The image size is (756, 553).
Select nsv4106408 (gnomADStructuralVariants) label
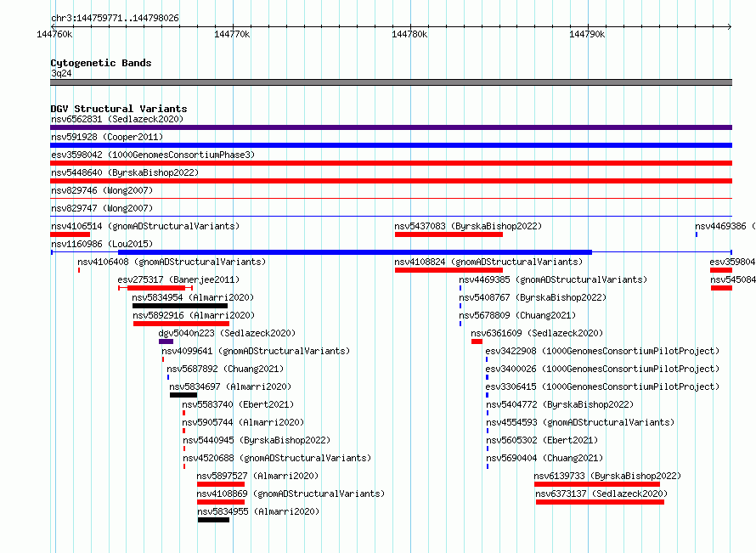pos(172,262)
